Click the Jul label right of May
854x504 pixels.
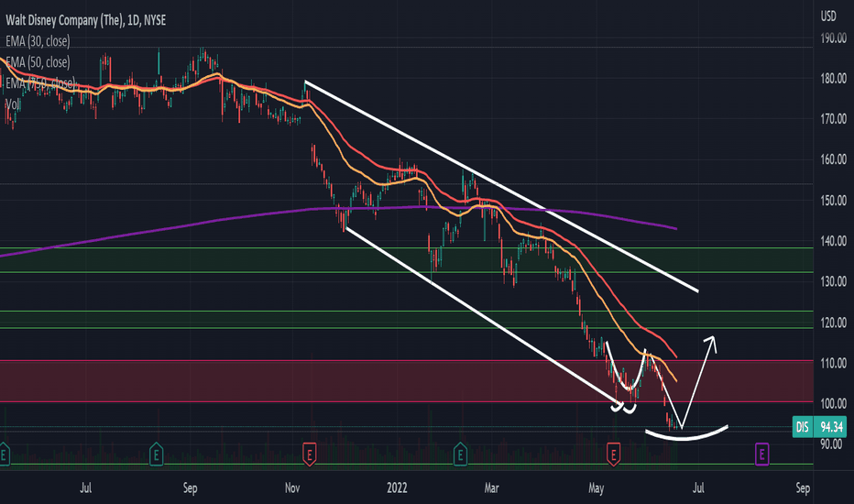pyautogui.click(x=698, y=488)
